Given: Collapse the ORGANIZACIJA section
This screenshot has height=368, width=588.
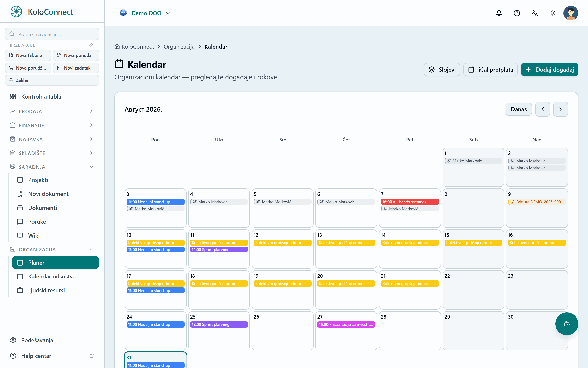Looking at the screenshot, I should pyautogui.click(x=52, y=249).
